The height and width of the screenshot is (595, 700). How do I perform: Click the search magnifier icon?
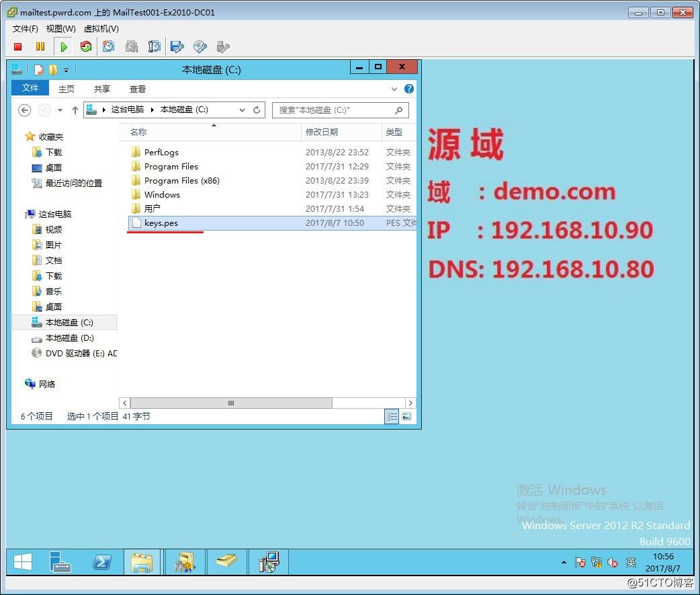(398, 110)
